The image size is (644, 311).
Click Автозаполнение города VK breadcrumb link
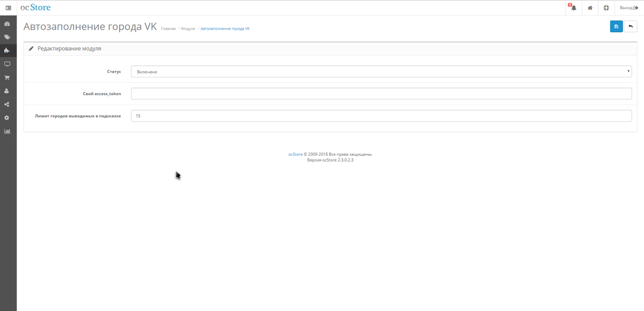225,28
